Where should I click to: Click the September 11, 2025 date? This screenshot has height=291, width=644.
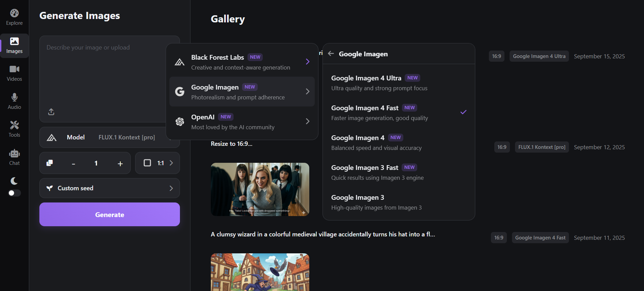600,238
